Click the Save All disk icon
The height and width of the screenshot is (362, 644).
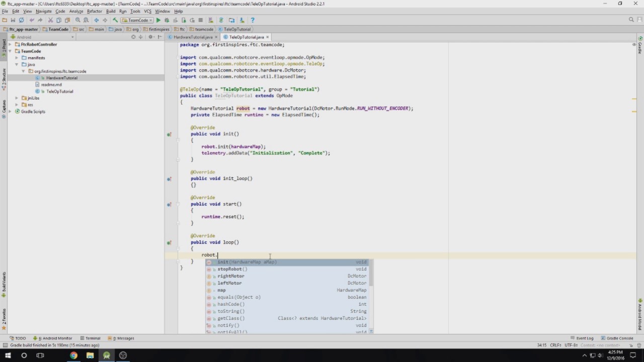point(13,20)
